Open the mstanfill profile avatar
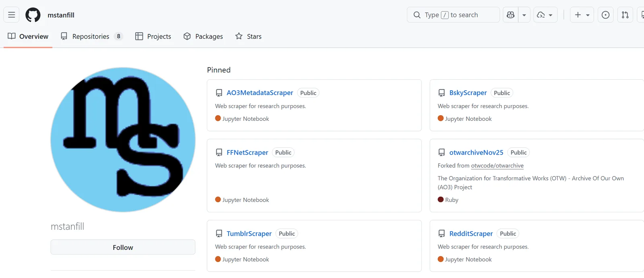This screenshot has height=278, width=644. (x=123, y=139)
